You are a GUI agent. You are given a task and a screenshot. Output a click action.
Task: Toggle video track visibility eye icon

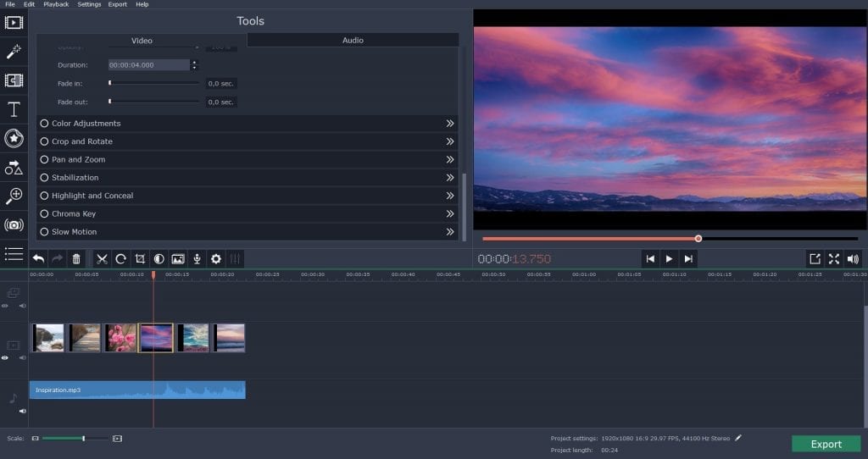point(6,358)
